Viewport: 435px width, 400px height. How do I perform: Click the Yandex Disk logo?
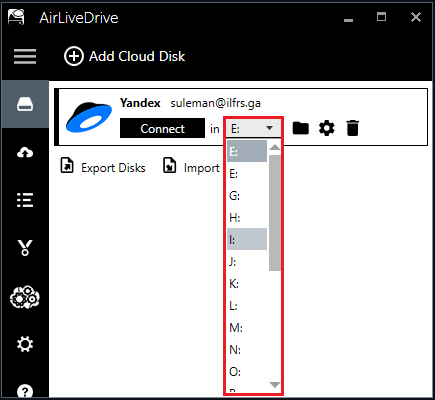click(89, 117)
